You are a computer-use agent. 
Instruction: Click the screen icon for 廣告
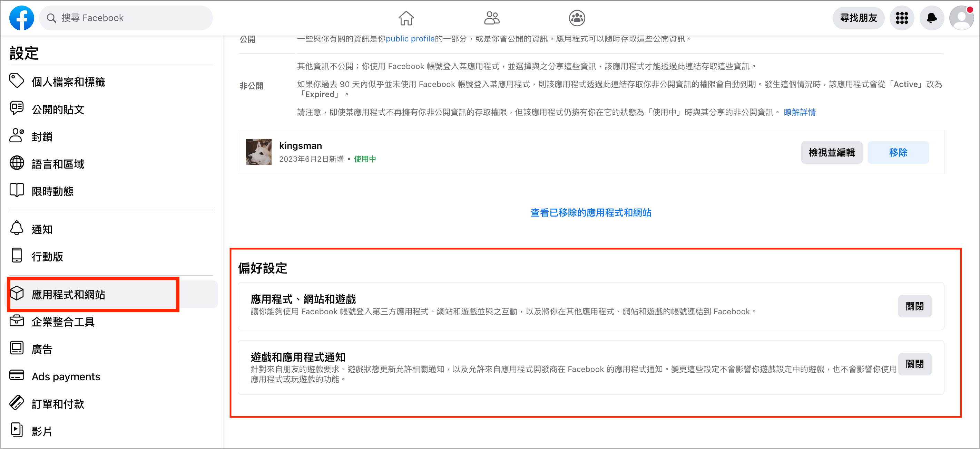17,348
